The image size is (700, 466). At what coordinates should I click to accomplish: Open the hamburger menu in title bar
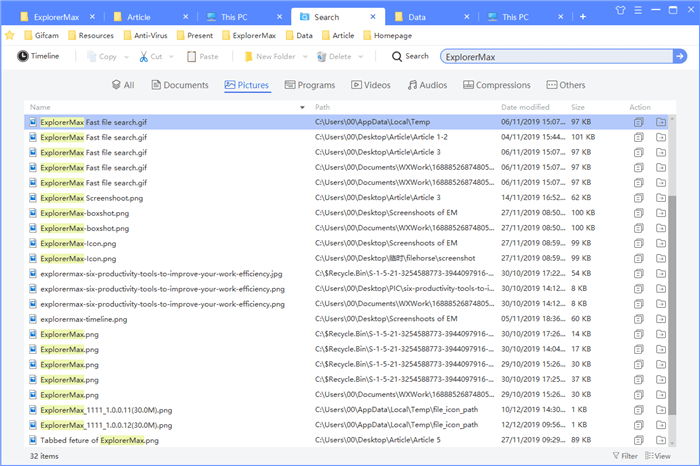point(638,10)
